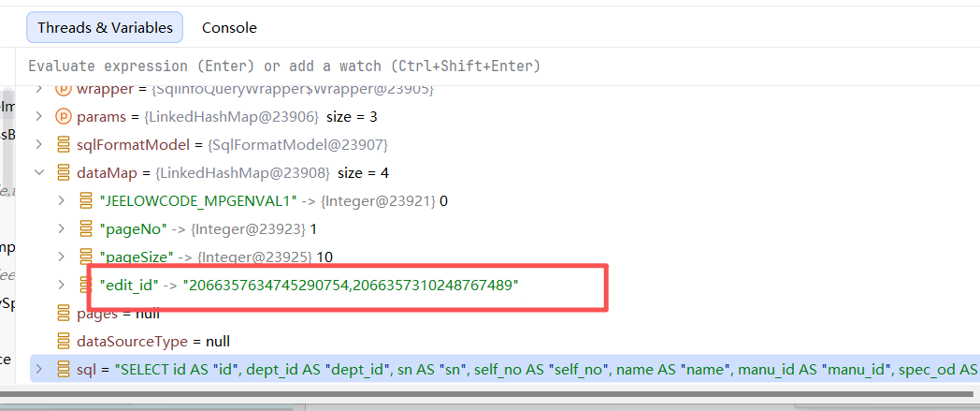Viewport: 980px width, 411px height.
Task: Click the icon beside JEELOWCODE_MPGENVAL1 entry
Action: [86, 200]
